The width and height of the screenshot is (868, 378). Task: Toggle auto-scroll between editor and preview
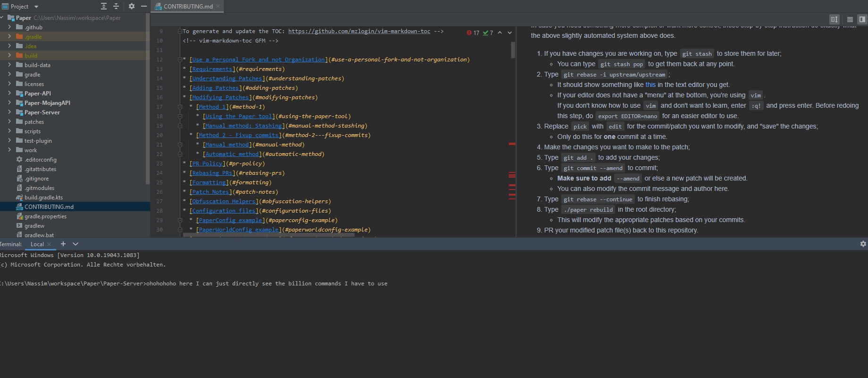pos(834,19)
